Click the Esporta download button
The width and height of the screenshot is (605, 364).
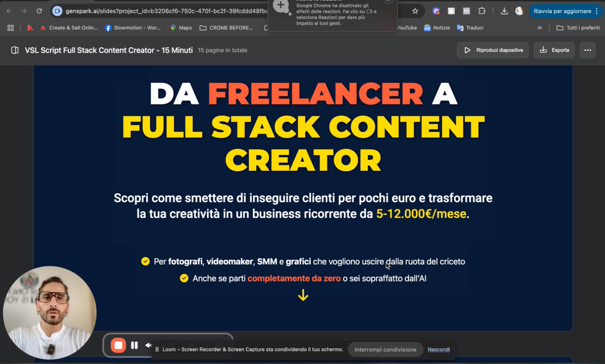[x=554, y=50]
